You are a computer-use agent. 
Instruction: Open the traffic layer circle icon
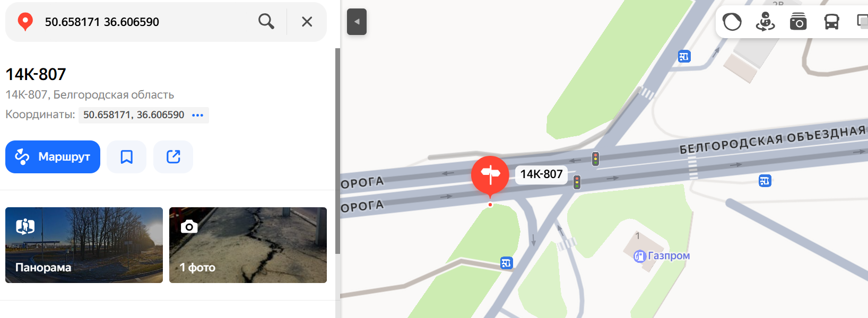pos(732,22)
